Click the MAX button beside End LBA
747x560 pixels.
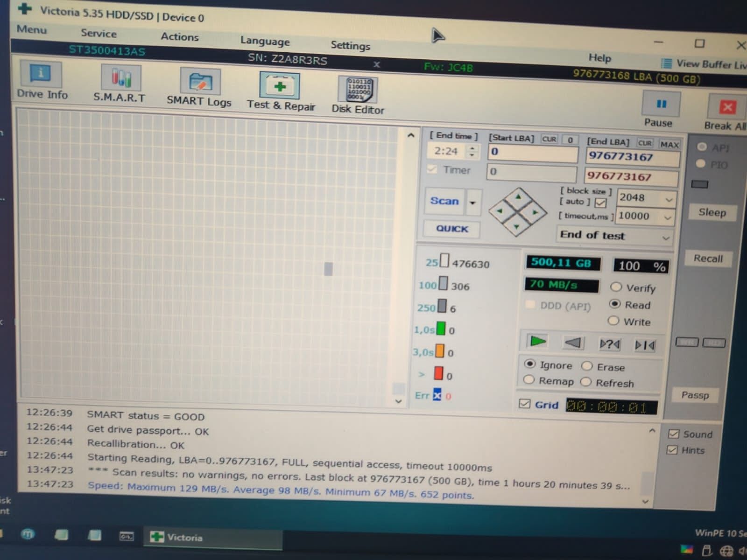[669, 144]
